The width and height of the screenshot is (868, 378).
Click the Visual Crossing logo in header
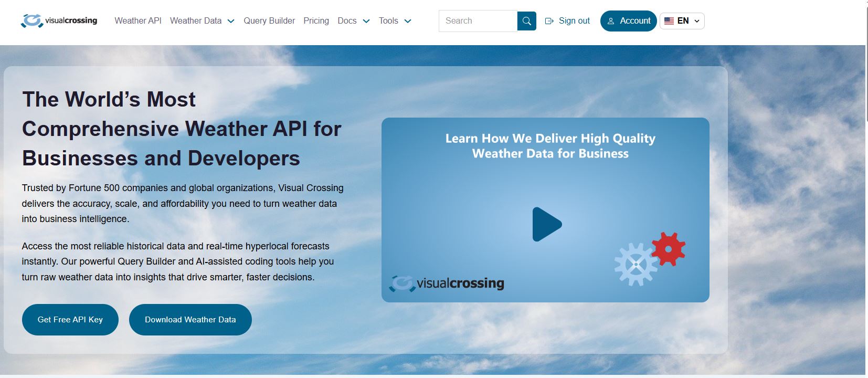click(59, 21)
